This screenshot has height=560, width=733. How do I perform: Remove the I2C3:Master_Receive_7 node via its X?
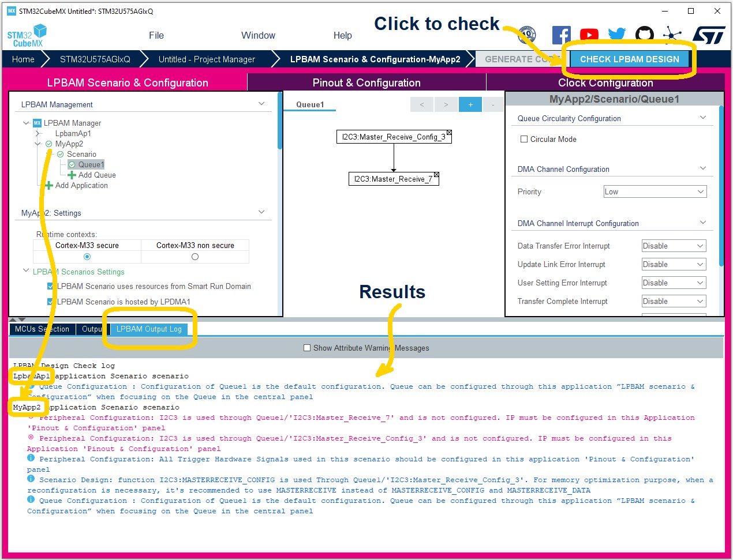point(436,175)
